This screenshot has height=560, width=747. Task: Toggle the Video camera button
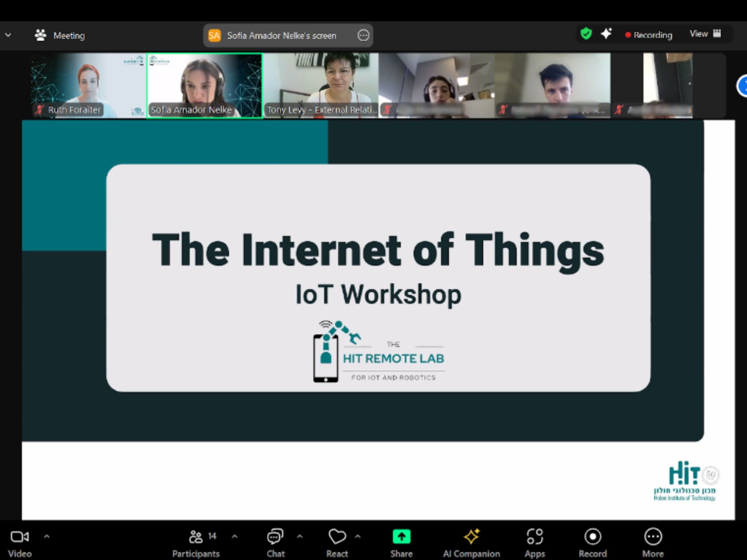click(x=20, y=543)
